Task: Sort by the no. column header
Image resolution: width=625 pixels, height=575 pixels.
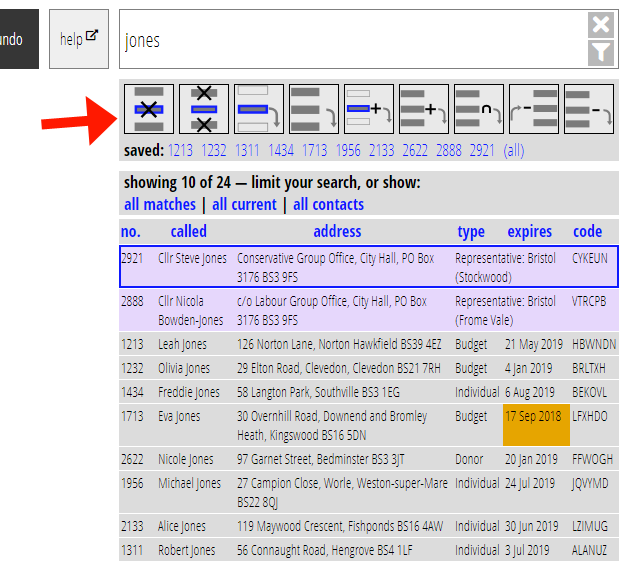Action: point(131,232)
